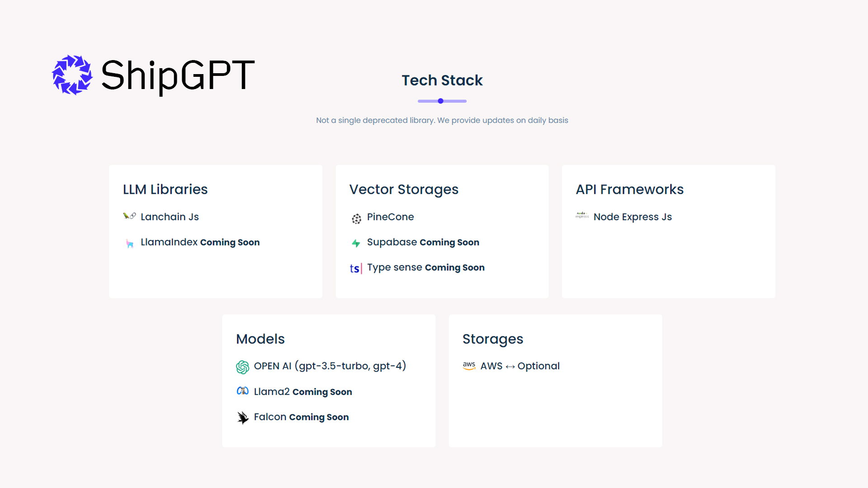Click the Falcon bird icon
Image resolution: width=868 pixels, height=488 pixels.
[243, 417]
